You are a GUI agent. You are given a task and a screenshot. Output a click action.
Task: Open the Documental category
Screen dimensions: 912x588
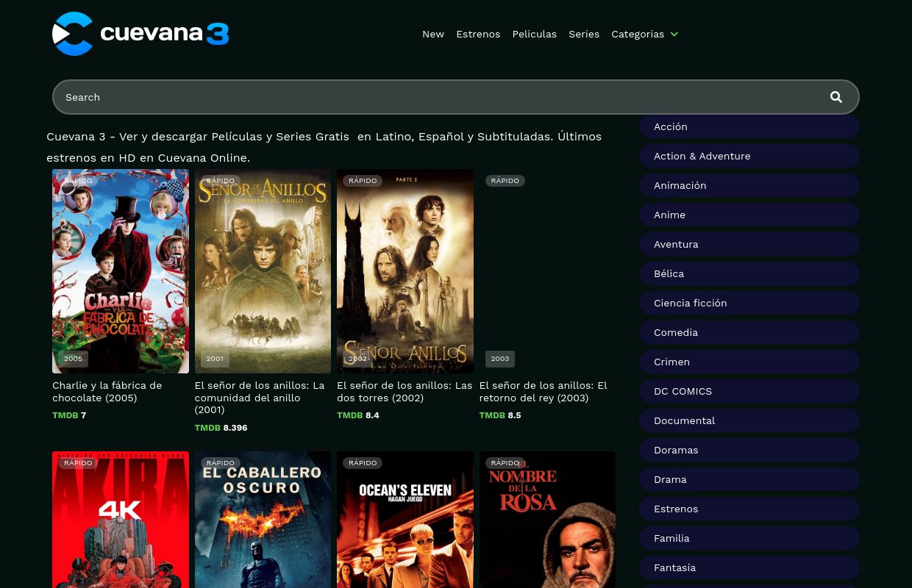(x=749, y=420)
